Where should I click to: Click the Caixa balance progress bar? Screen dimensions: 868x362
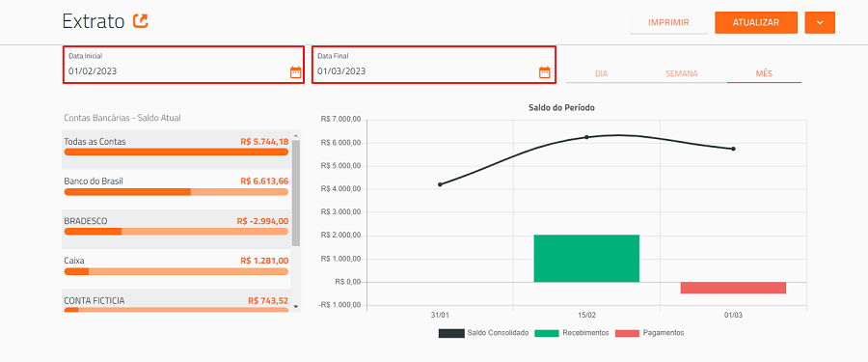[176, 271]
